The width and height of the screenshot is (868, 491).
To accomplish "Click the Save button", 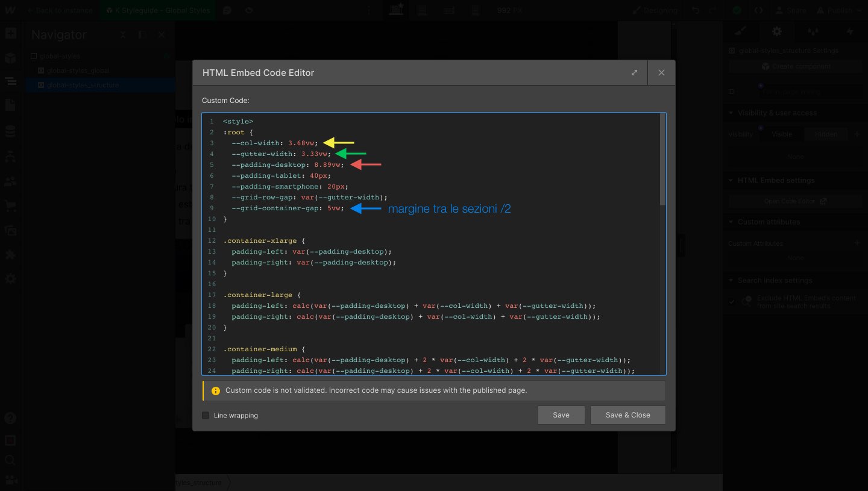I will coord(561,415).
